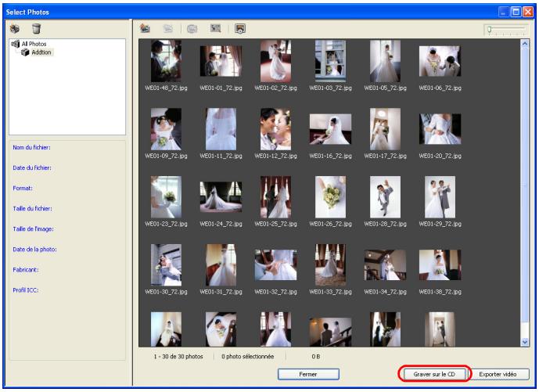Click the filename WE01-23_72.jpg
Screen dimensions: 539x392
(166, 224)
